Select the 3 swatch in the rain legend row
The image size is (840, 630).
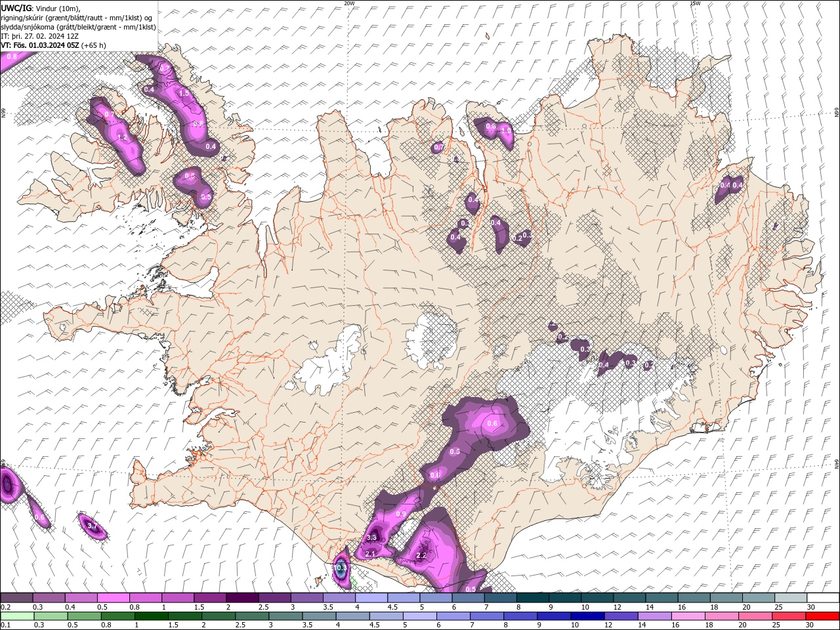coord(285,616)
